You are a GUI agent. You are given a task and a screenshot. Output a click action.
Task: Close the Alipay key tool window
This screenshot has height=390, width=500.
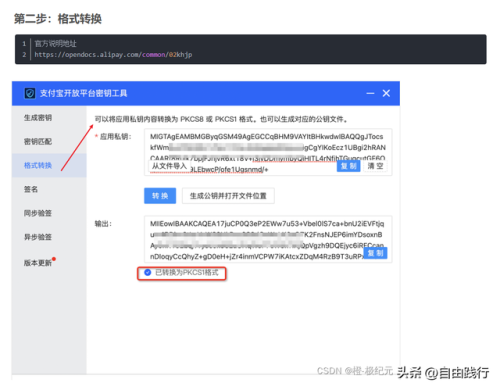[x=386, y=93]
